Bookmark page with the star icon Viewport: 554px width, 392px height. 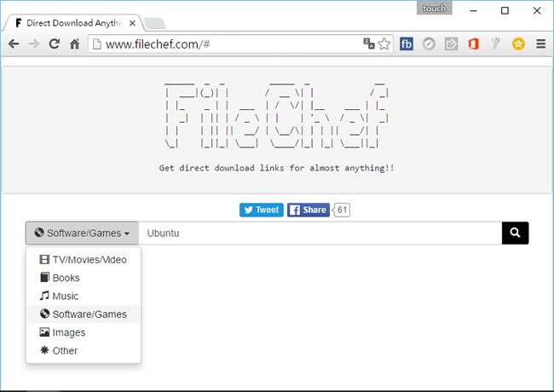coord(384,44)
